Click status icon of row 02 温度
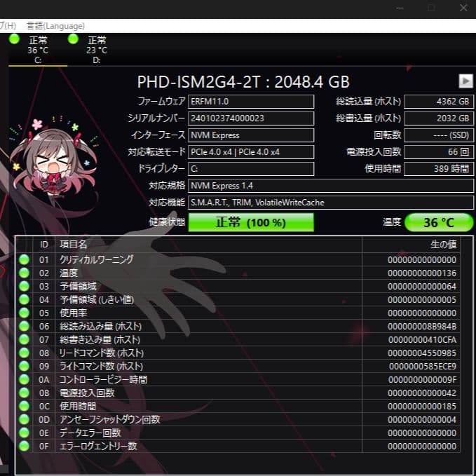Image resolution: width=476 pixels, height=476 pixels. [x=24, y=273]
